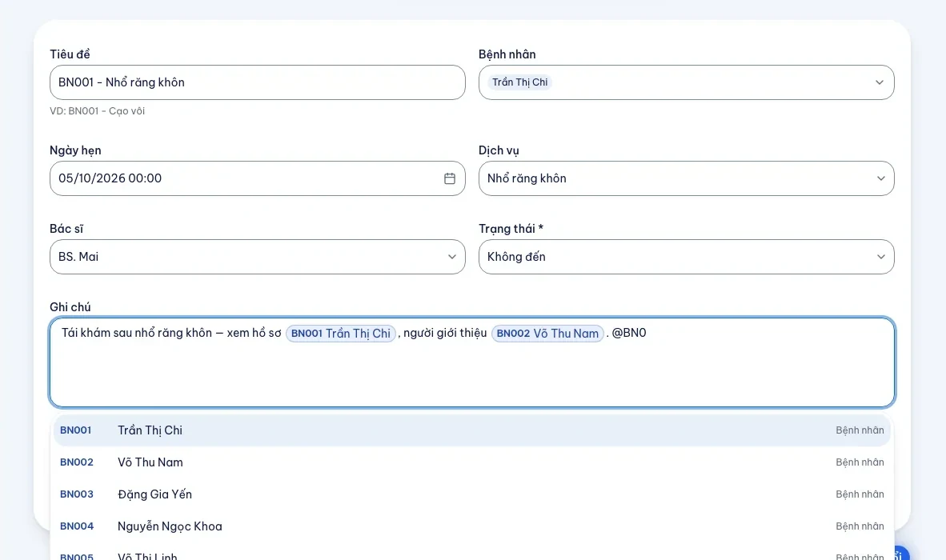Click the 'Dịch vụ' field label
The height and width of the screenshot is (560, 946).
(499, 150)
